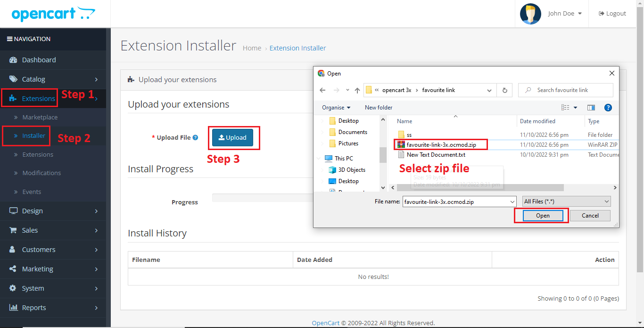Select the Installer submenu item
Screen dimensions: 644x328
coord(34,136)
